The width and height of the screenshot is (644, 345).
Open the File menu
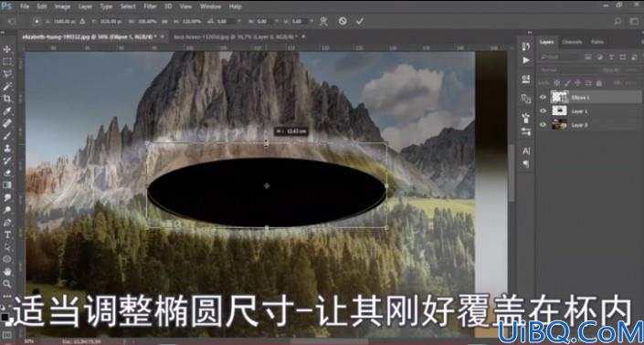[25, 6]
